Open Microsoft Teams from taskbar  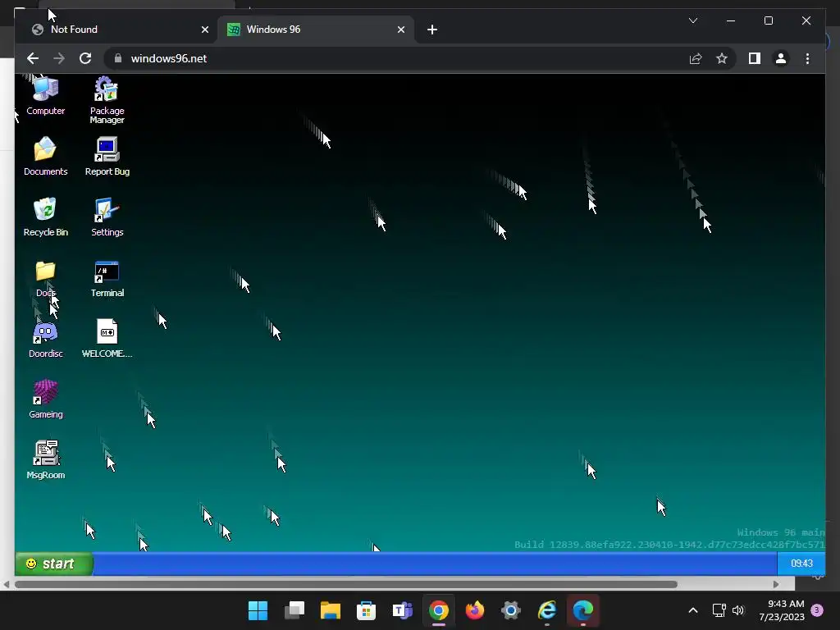(x=402, y=610)
